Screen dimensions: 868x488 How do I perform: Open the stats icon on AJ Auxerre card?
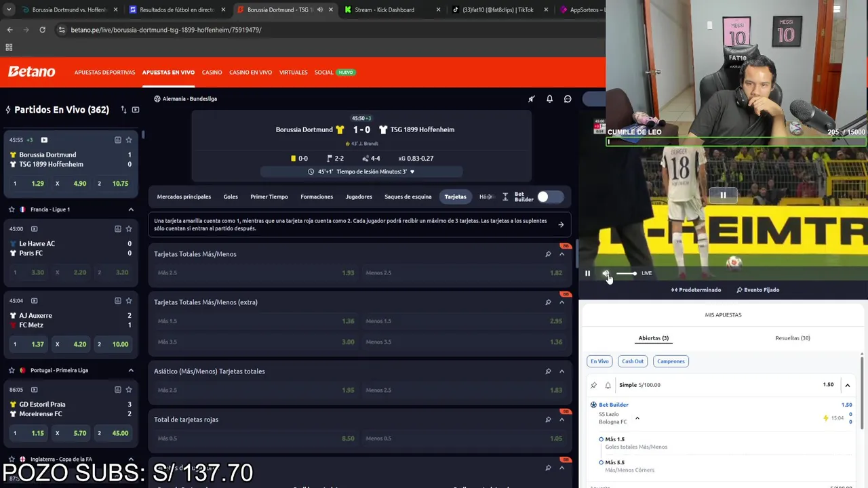pos(117,300)
